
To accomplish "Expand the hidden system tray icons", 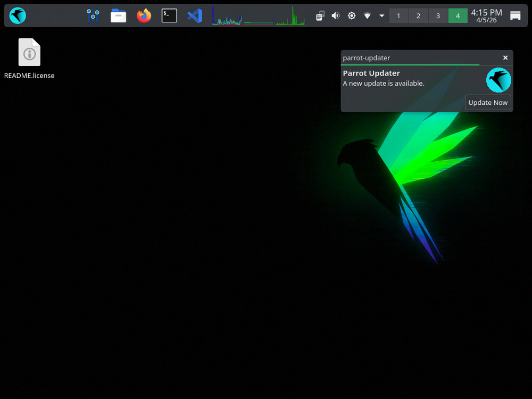I will pyautogui.click(x=381, y=15).
